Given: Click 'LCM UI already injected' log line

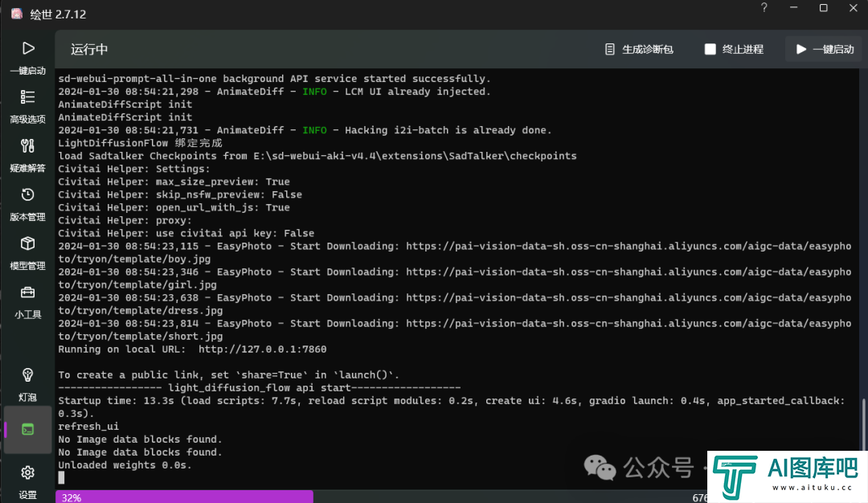Looking at the screenshot, I should click(x=275, y=92).
